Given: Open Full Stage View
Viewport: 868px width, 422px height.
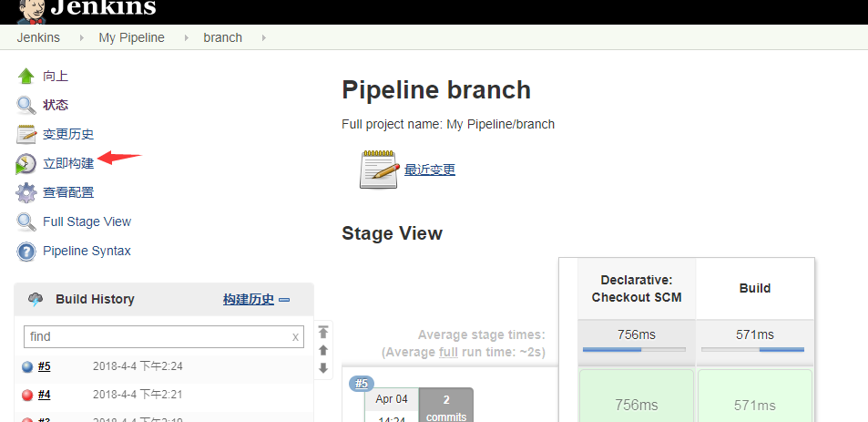Looking at the screenshot, I should pos(87,222).
